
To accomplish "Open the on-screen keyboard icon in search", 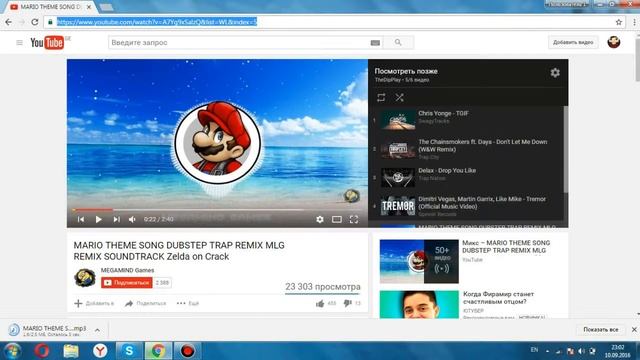I will pyautogui.click(x=375, y=43).
